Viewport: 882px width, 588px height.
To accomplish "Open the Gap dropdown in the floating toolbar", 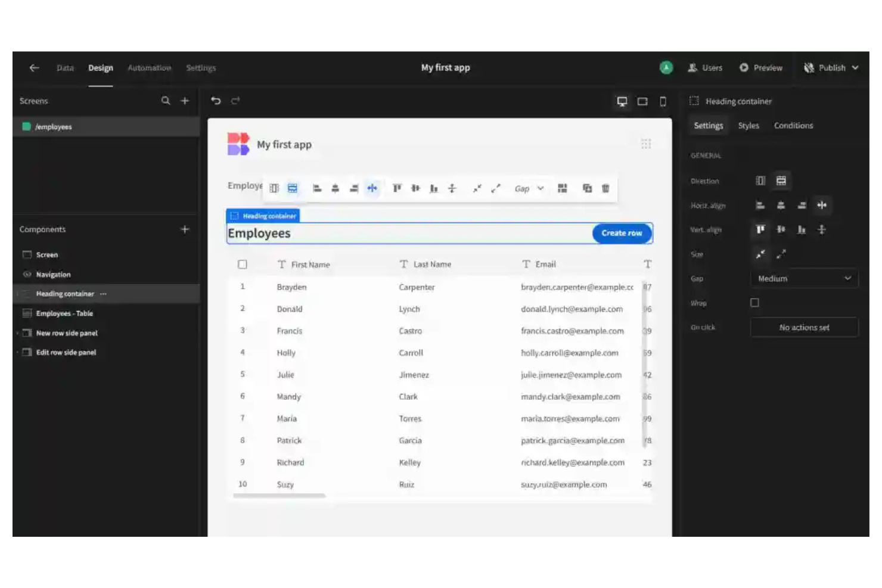I will (528, 188).
